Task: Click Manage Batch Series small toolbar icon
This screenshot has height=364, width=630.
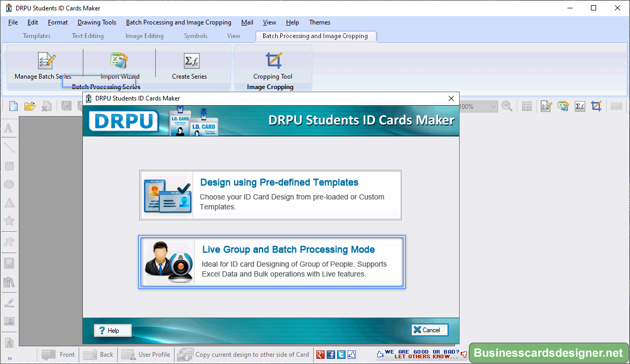Action: point(546,106)
